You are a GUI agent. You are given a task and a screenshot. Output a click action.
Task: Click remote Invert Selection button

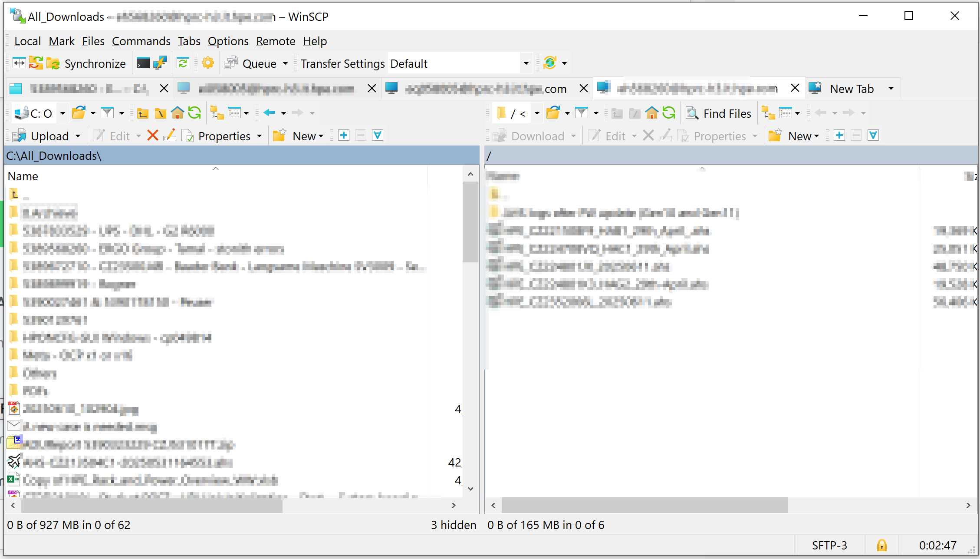pos(873,136)
